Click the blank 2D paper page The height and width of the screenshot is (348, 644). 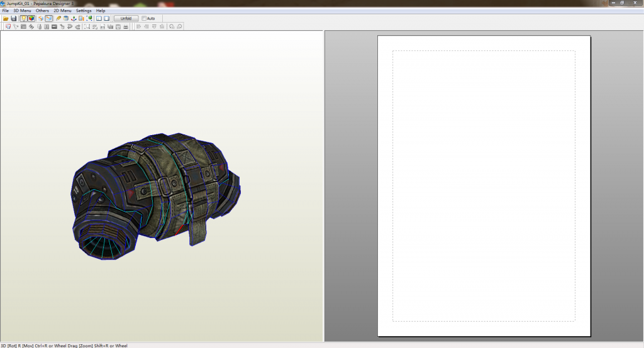point(484,186)
